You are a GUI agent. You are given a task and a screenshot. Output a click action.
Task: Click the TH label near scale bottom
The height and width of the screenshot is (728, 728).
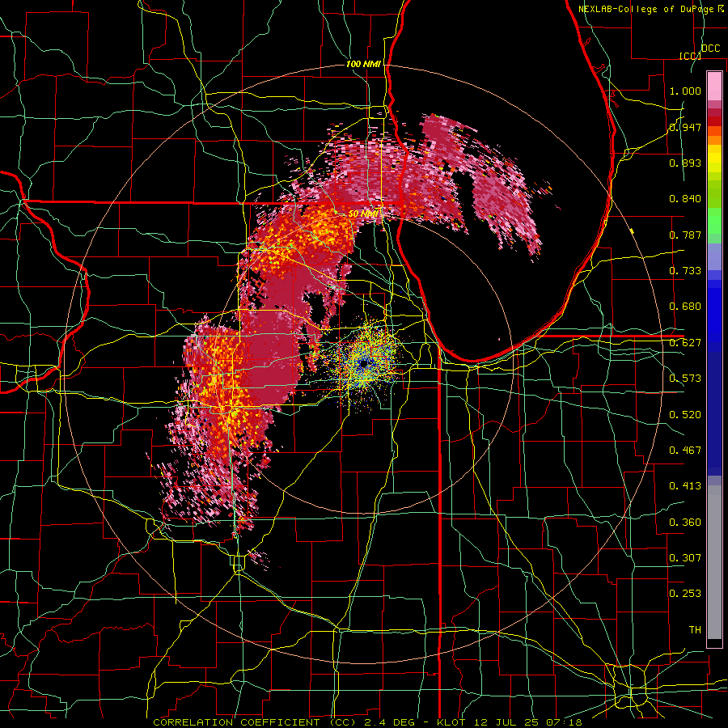[695, 630]
